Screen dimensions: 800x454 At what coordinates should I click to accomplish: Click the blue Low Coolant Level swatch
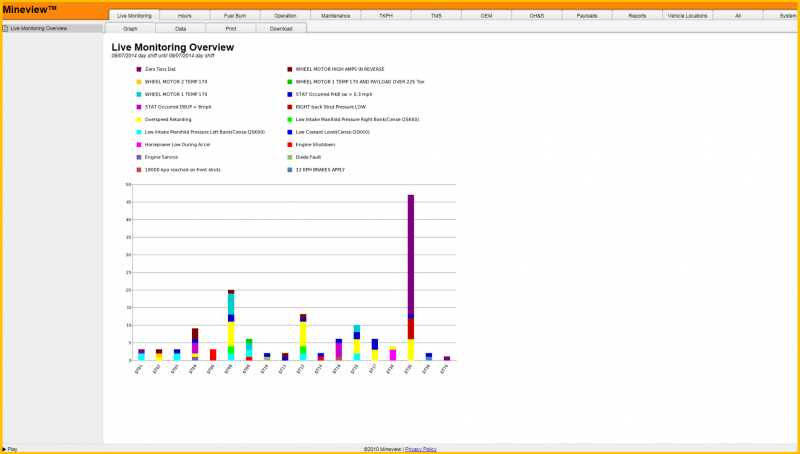coord(290,132)
